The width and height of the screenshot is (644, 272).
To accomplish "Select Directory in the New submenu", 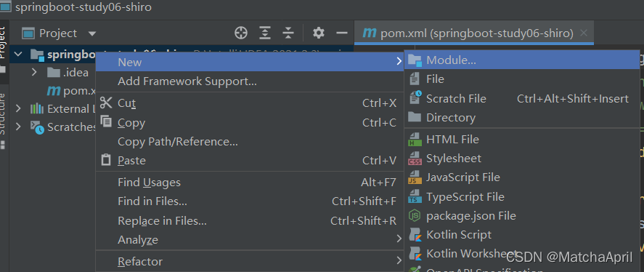I will (x=522, y=118).
